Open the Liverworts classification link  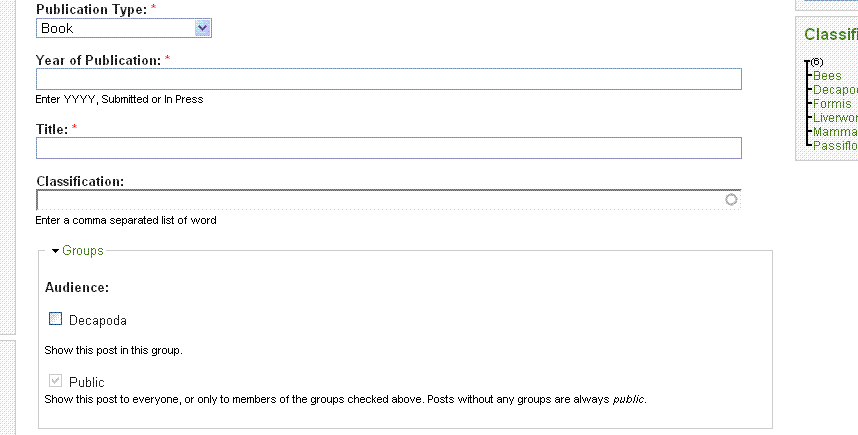pos(835,118)
